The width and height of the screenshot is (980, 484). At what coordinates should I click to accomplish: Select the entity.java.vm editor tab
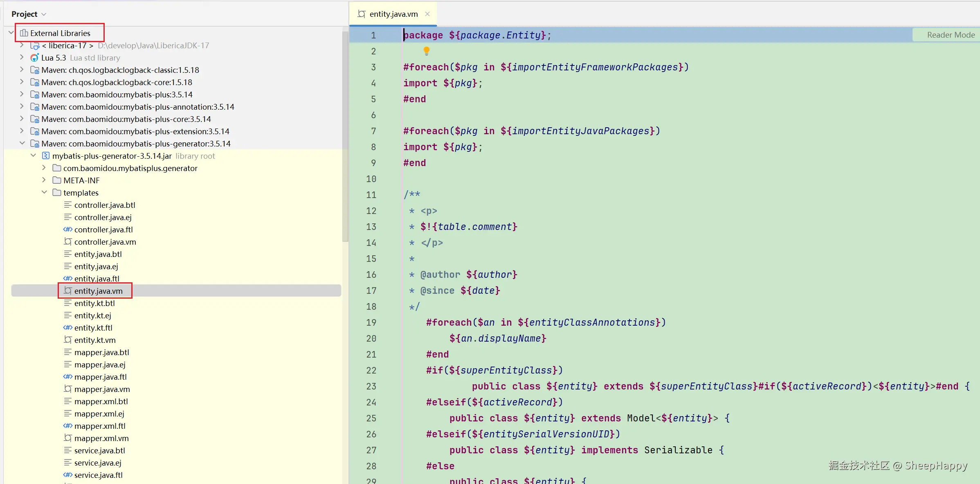click(x=393, y=14)
